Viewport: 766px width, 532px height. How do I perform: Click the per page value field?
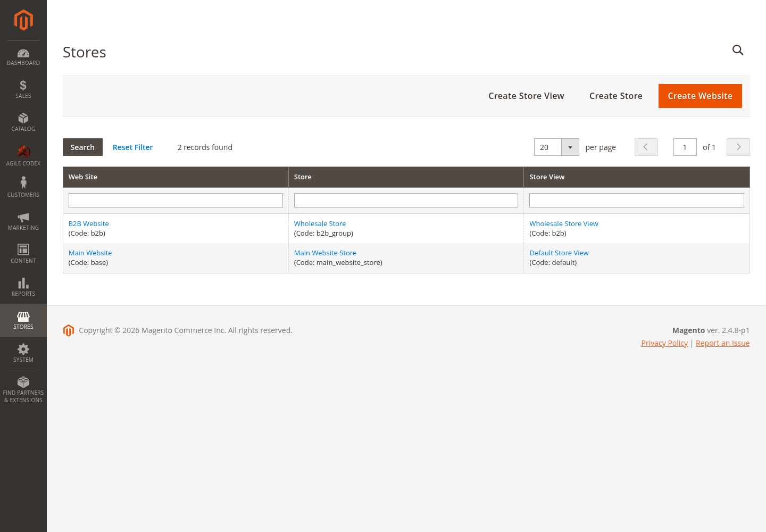point(548,147)
